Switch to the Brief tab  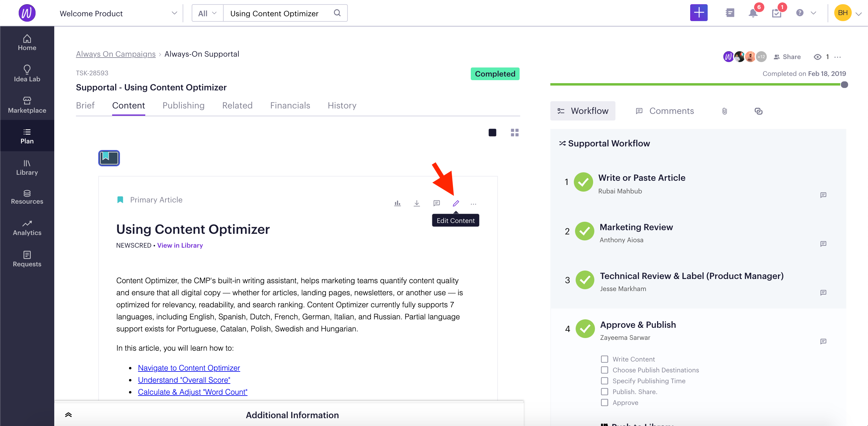coord(85,105)
